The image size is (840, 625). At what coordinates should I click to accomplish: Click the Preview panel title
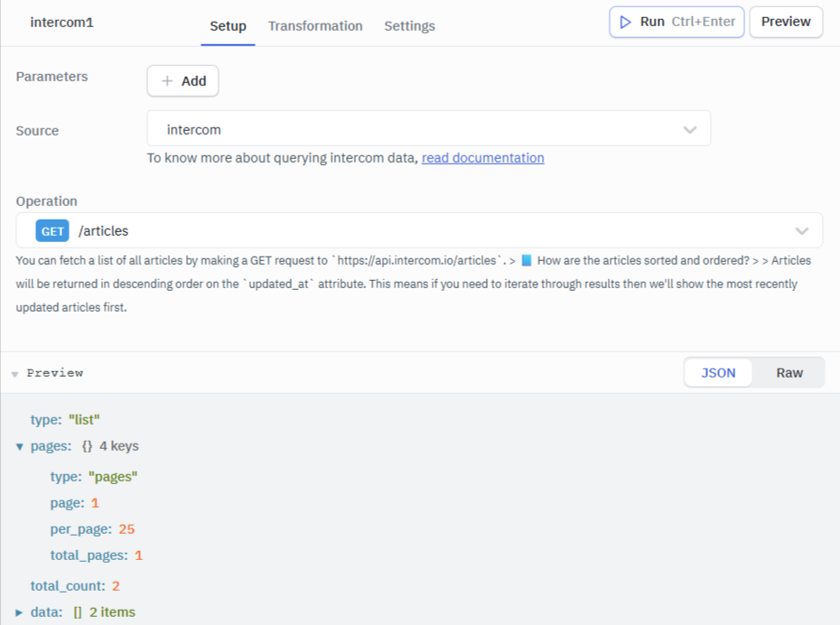pyautogui.click(x=55, y=373)
